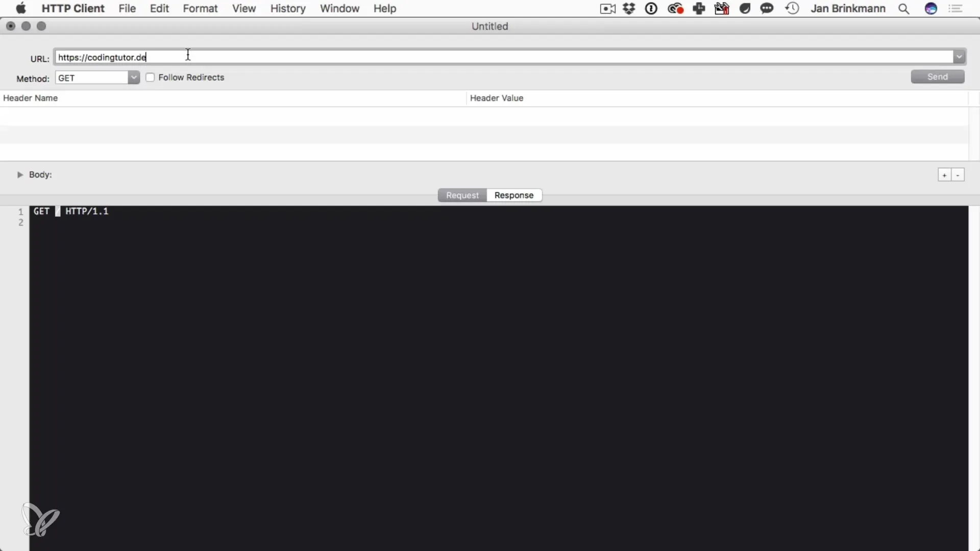Open the Apple menu
The image size is (980, 551).
(x=21, y=8)
